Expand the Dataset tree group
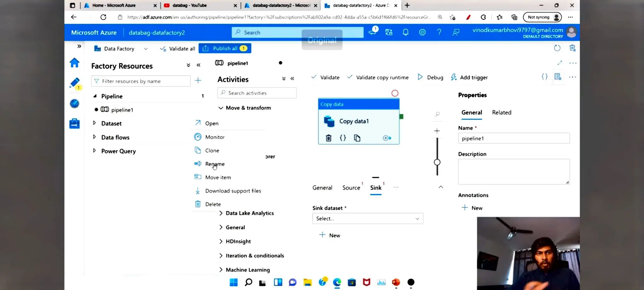The image size is (644, 290). [x=94, y=123]
